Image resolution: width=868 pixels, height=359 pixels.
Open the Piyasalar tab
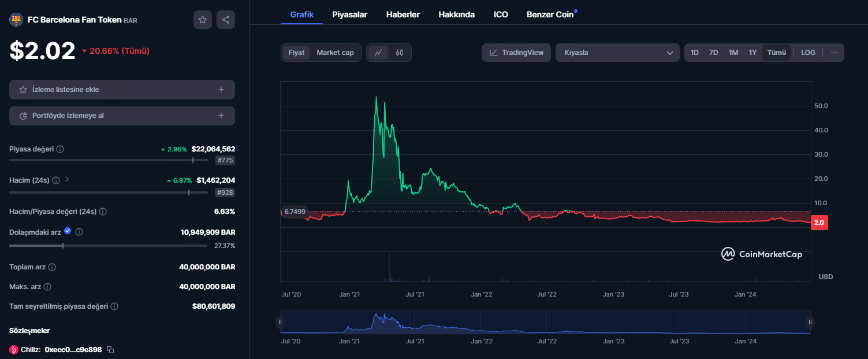350,14
